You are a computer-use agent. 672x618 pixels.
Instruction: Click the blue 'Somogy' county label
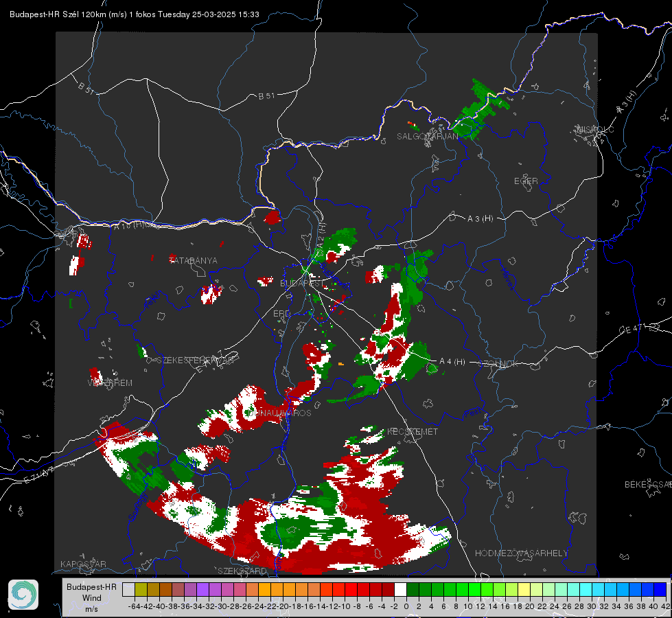pos(138,507)
